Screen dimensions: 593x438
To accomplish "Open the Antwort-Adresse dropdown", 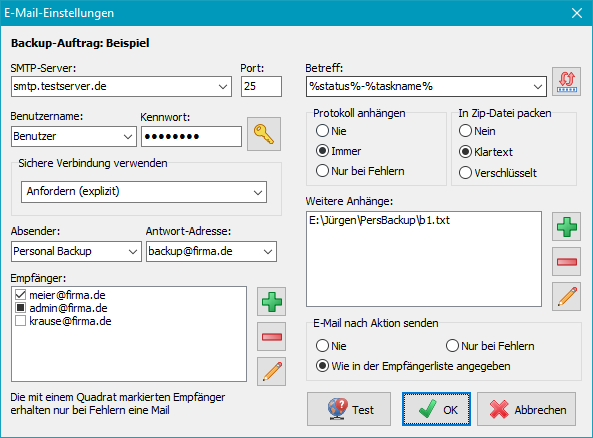I will pyautogui.click(x=268, y=252).
